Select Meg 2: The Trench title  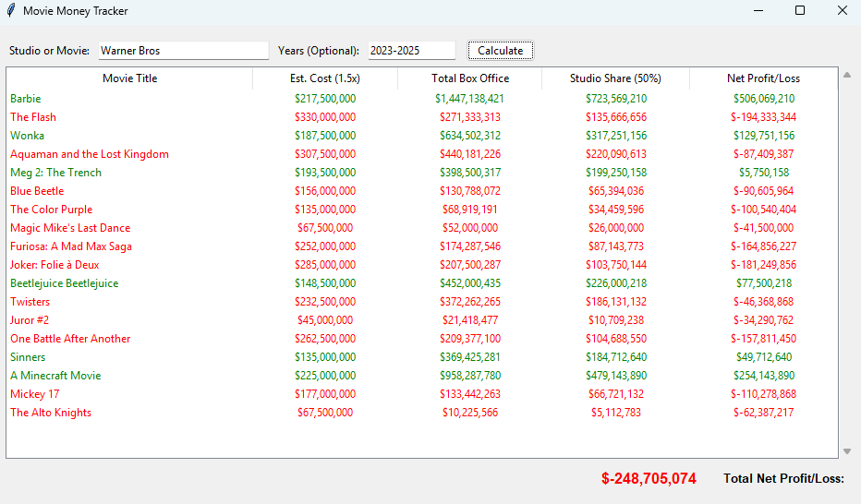[55, 173]
